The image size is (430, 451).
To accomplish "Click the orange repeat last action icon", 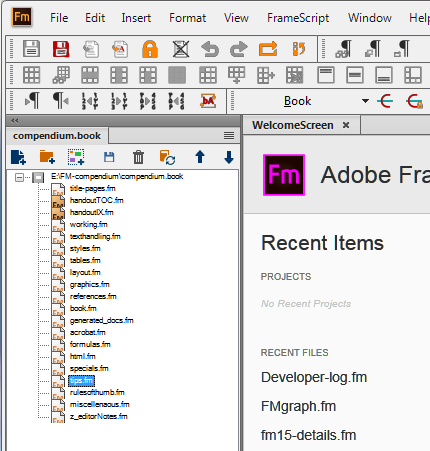I will (268, 49).
